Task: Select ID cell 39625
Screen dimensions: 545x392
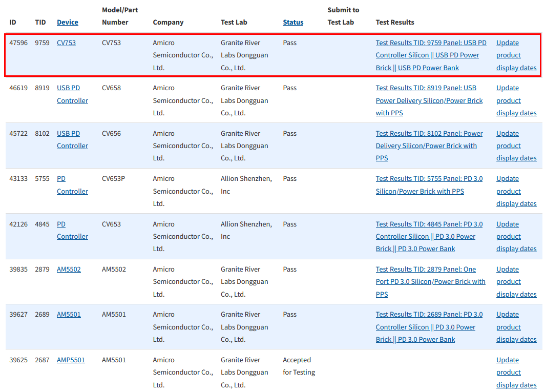Action: click(x=18, y=360)
